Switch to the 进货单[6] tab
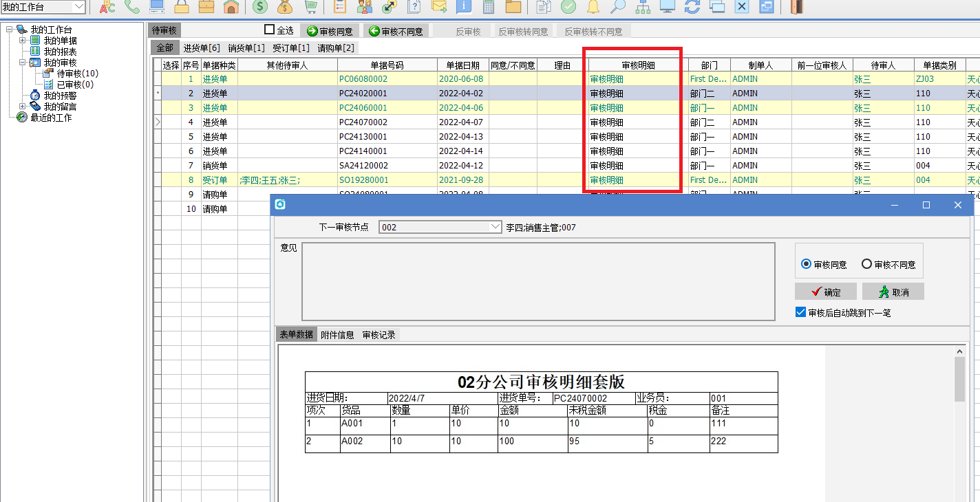980x502 pixels. [x=202, y=48]
